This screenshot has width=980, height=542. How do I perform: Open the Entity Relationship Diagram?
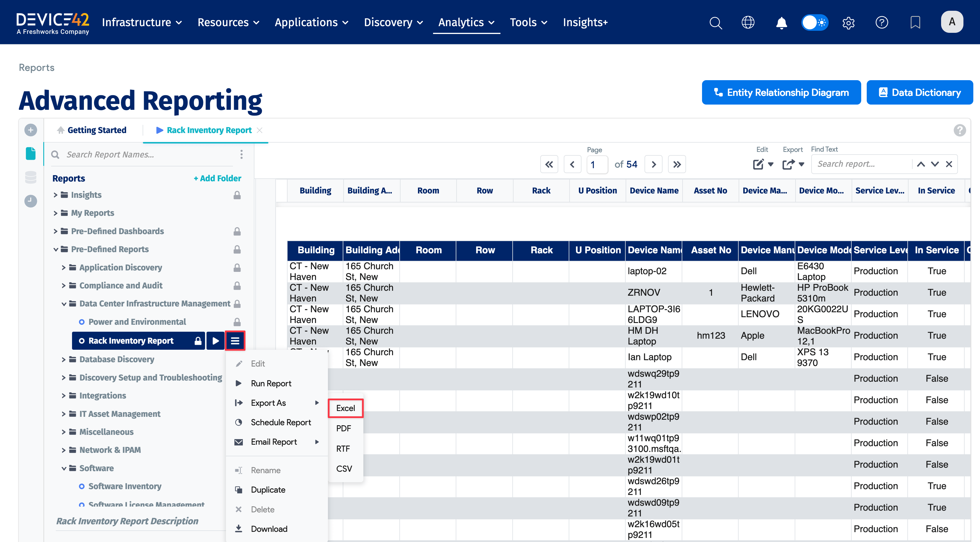781,92
